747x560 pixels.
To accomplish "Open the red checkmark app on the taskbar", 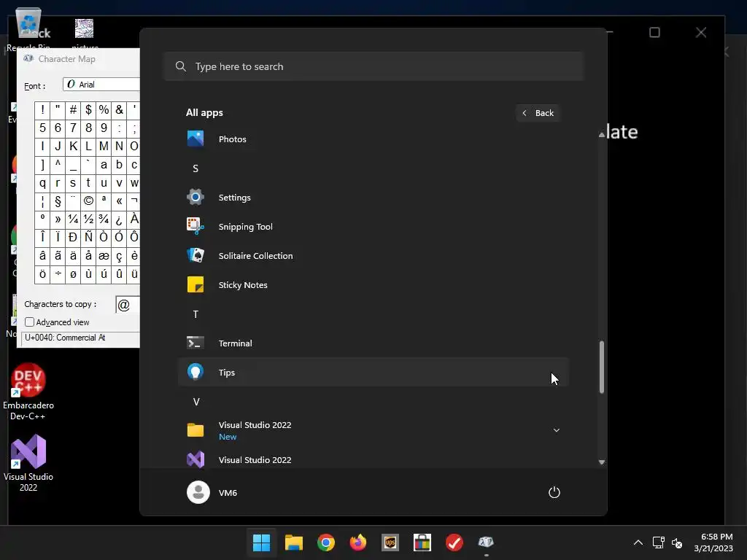I will (454, 542).
